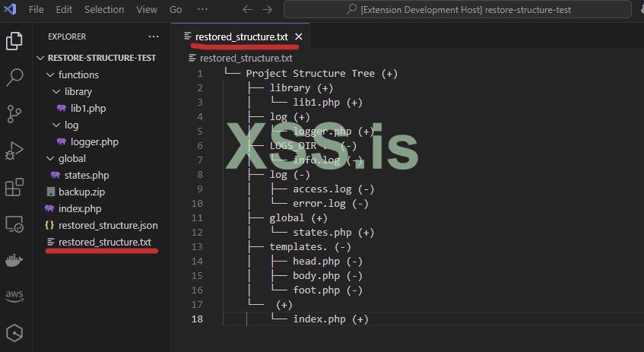Open logger.php from the explorer
644x352 pixels.
pyautogui.click(x=94, y=141)
